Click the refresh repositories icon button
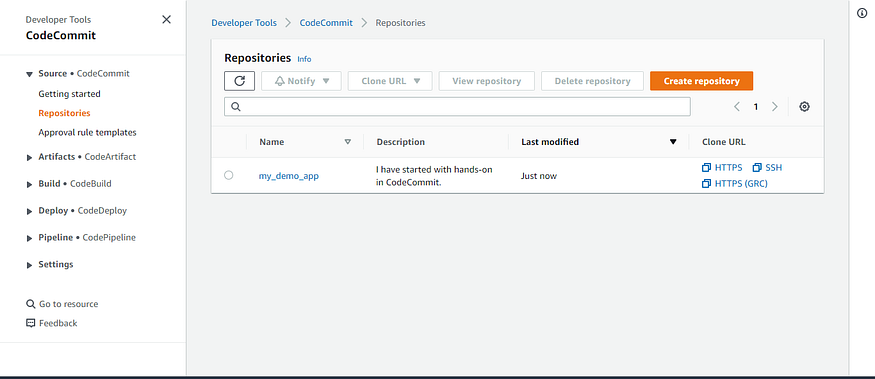Screen dimensions: 875x379 [239, 81]
